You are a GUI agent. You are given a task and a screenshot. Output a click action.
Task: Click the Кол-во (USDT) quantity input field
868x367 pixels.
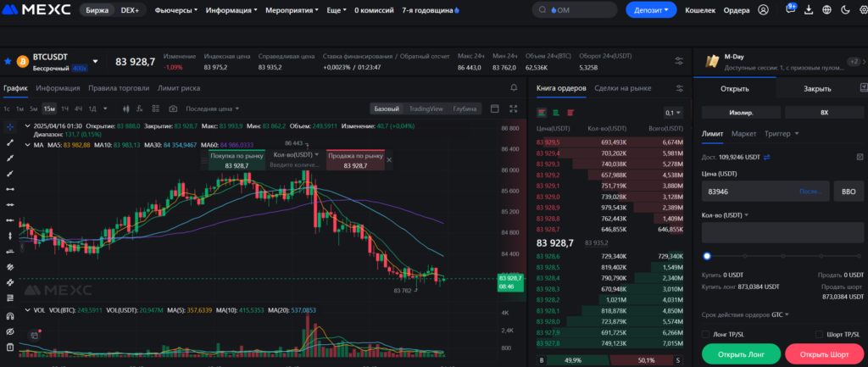[782, 232]
